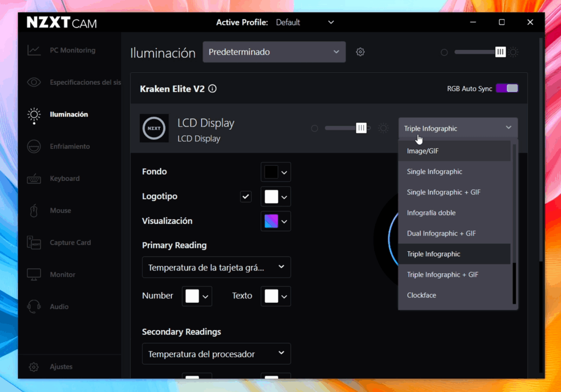Collapse the Triple Infographic display mode dropdown
561x392 pixels.
(458, 129)
